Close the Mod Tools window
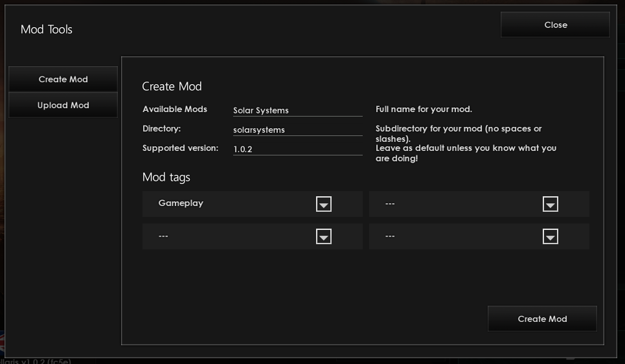The height and width of the screenshot is (364, 625). coord(555,25)
